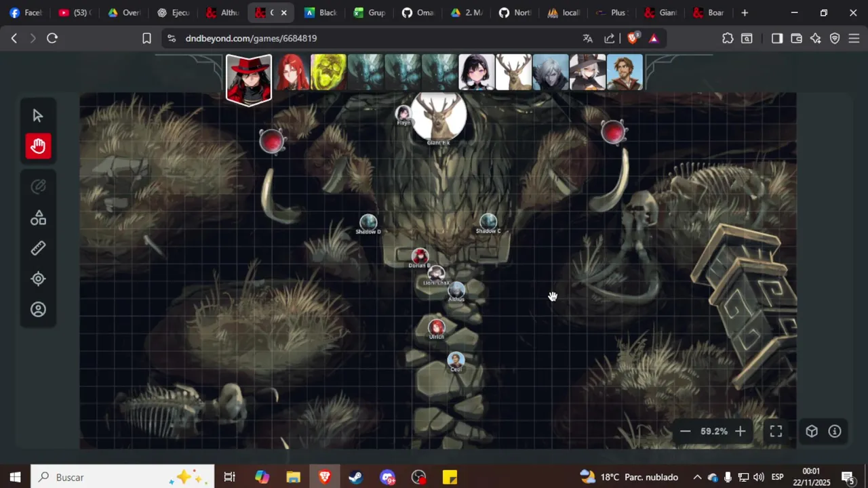Show hidden system tray icons
Viewport: 868px width, 488px height.
(x=697, y=477)
